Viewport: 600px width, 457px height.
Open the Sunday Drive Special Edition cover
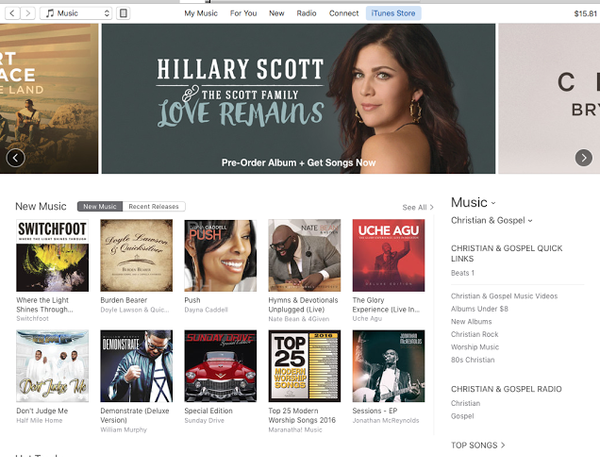pyautogui.click(x=220, y=366)
